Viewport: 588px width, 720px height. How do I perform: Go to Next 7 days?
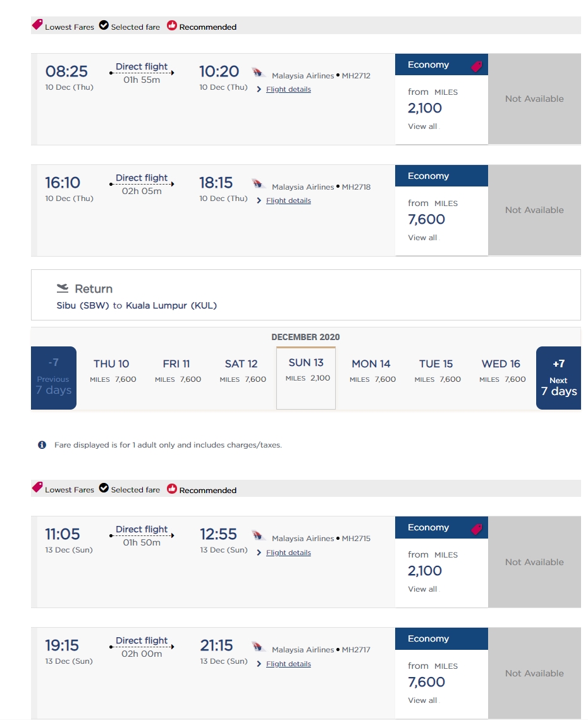[558, 378]
